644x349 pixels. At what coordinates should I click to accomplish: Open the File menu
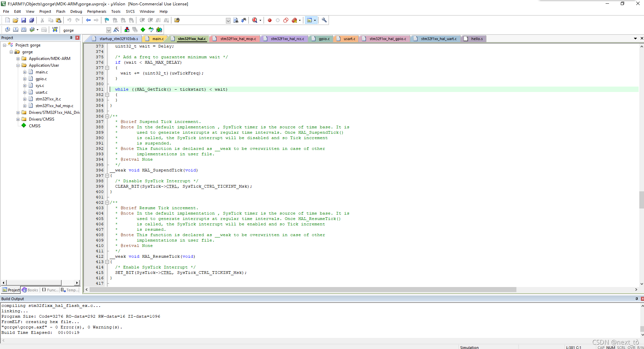pyautogui.click(x=6, y=11)
